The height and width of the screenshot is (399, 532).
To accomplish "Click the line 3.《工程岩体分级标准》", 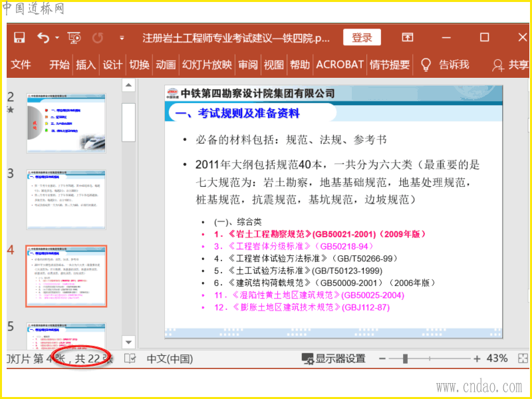I will [295, 246].
